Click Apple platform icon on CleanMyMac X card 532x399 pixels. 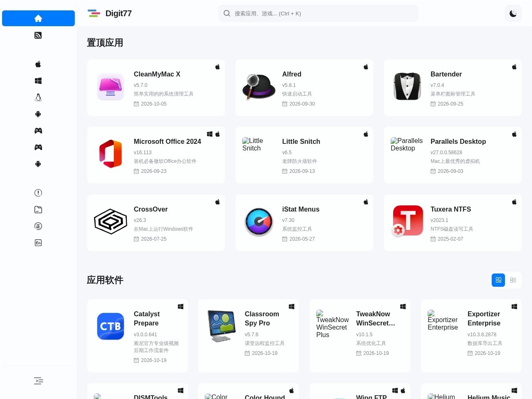217,67
